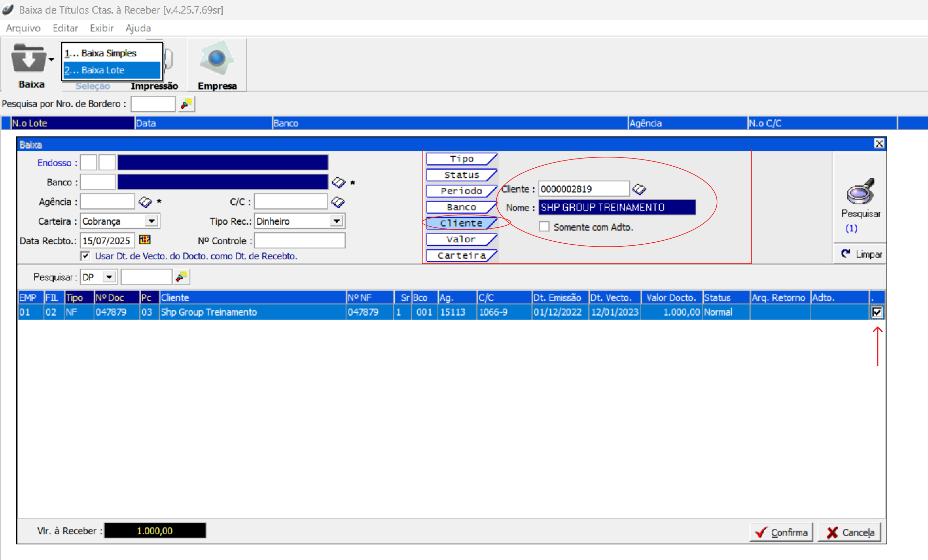Enable Somente com Adto. checkbox
The image size is (928, 560).
[544, 227]
